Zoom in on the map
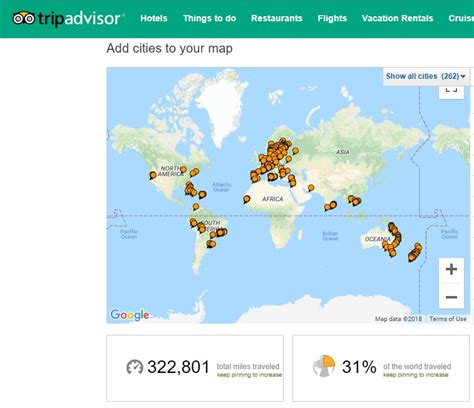 point(451,269)
